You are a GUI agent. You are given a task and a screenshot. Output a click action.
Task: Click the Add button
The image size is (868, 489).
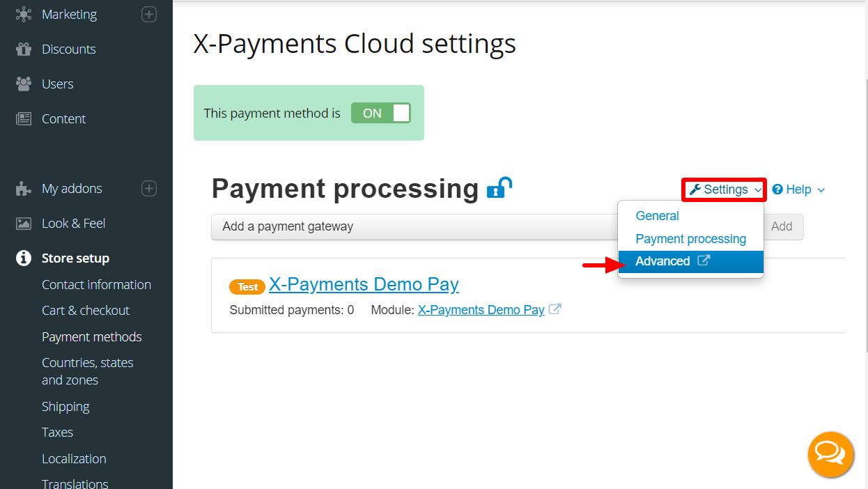click(x=781, y=226)
